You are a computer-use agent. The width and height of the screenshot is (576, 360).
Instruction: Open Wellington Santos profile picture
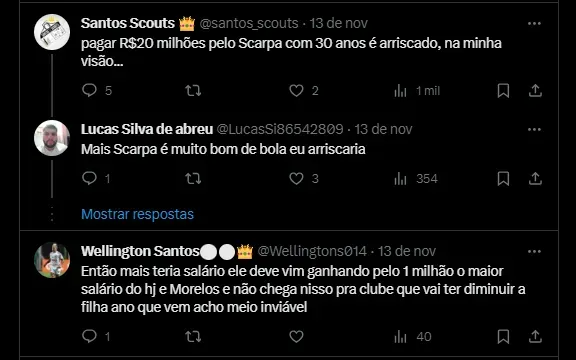(52, 260)
